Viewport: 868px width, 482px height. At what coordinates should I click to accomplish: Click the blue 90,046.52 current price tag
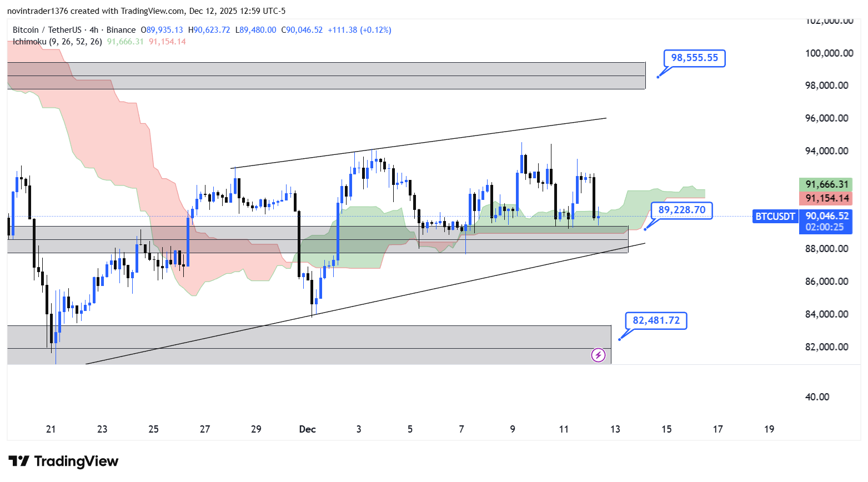[826, 216]
